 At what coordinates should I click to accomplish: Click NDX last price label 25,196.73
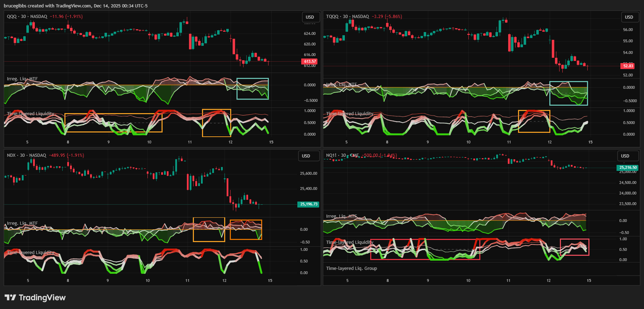pyautogui.click(x=308, y=204)
